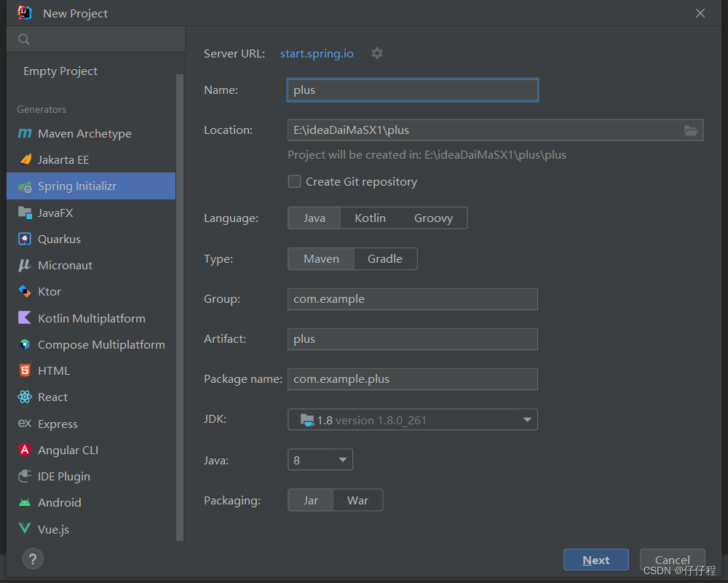This screenshot has height=583, width=728.
Task: Click the Maven Archetype icon
Action: click(x=25, y=134)
